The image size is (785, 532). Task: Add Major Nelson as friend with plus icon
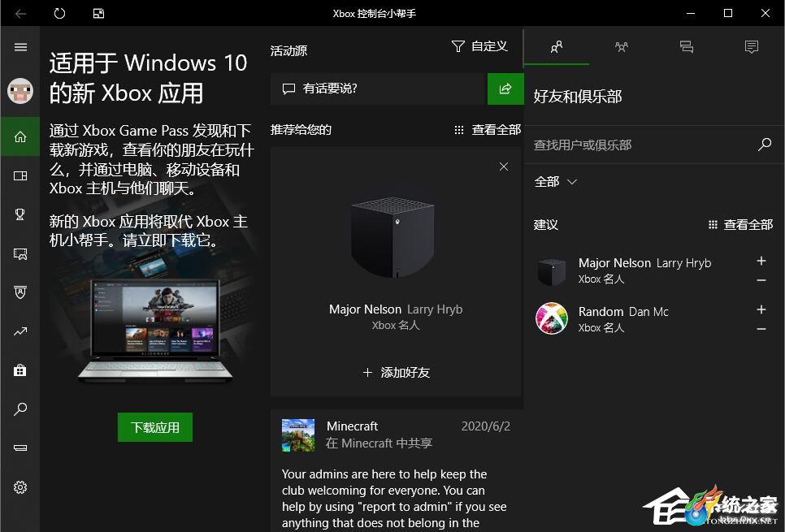(x=761, y=261)
